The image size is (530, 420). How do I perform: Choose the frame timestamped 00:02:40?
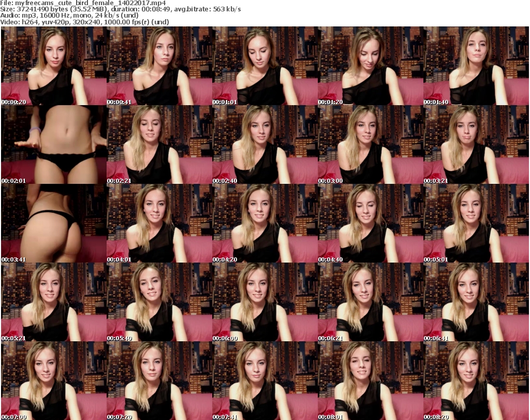[265, 144]
